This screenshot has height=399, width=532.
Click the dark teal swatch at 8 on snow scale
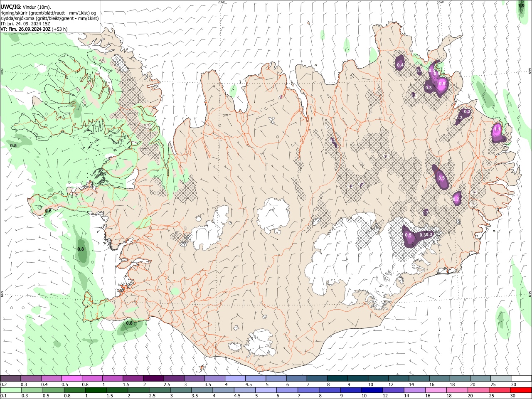click(x=337, y=379)
